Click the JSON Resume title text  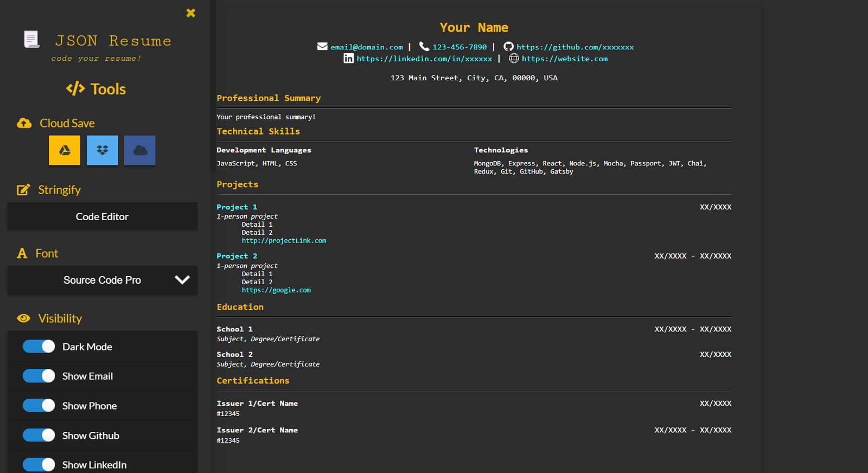tap(113, 41)
